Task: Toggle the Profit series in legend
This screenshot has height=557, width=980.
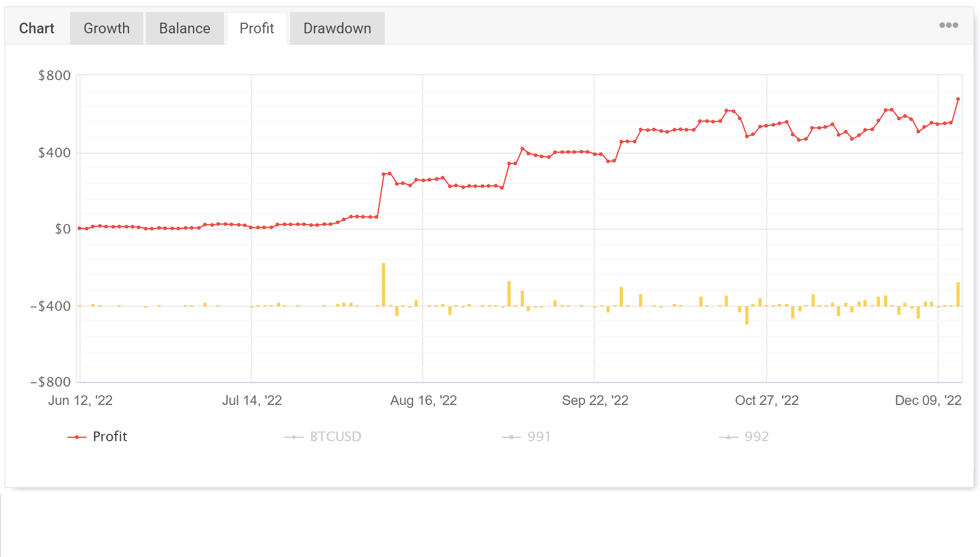Action: coord(110,436)
